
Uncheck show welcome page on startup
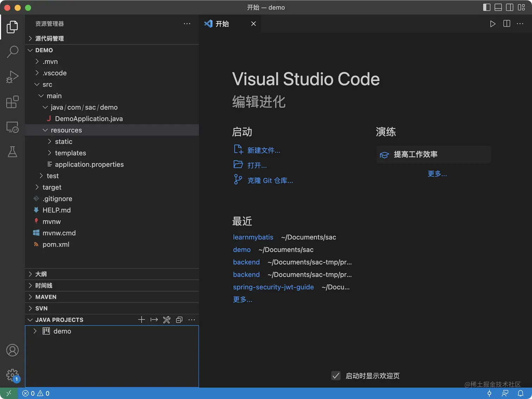coord(336,376)
